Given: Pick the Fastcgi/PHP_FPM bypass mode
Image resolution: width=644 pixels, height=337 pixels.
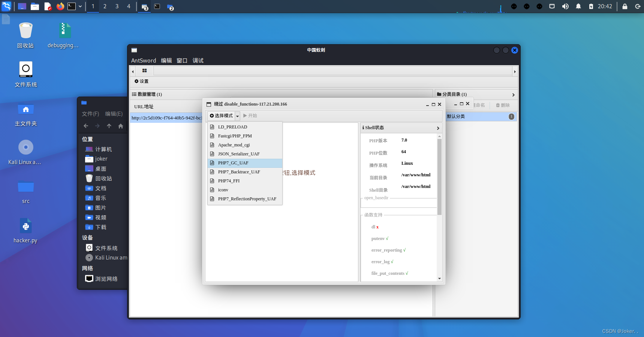Looking at the screenshot, I should tap(235, 136).
